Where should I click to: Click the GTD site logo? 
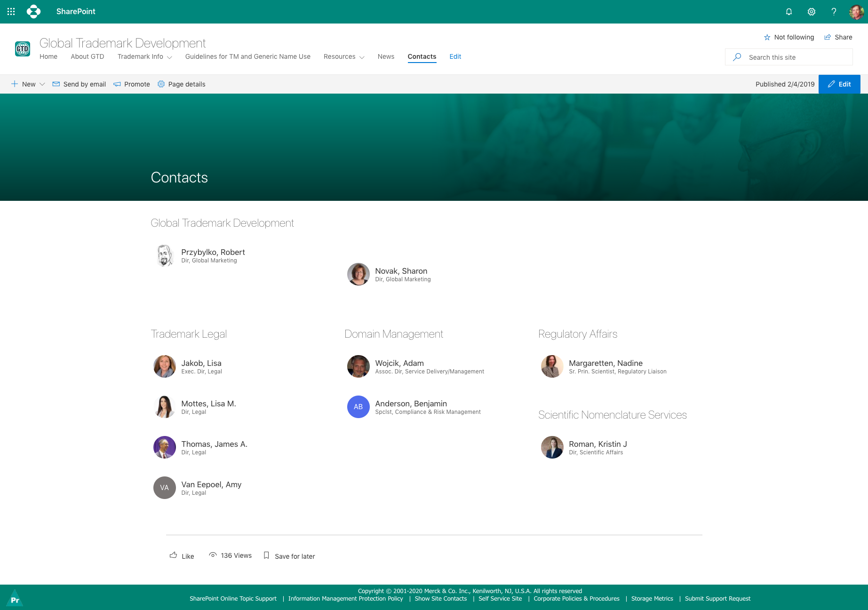tap(23, 49)
